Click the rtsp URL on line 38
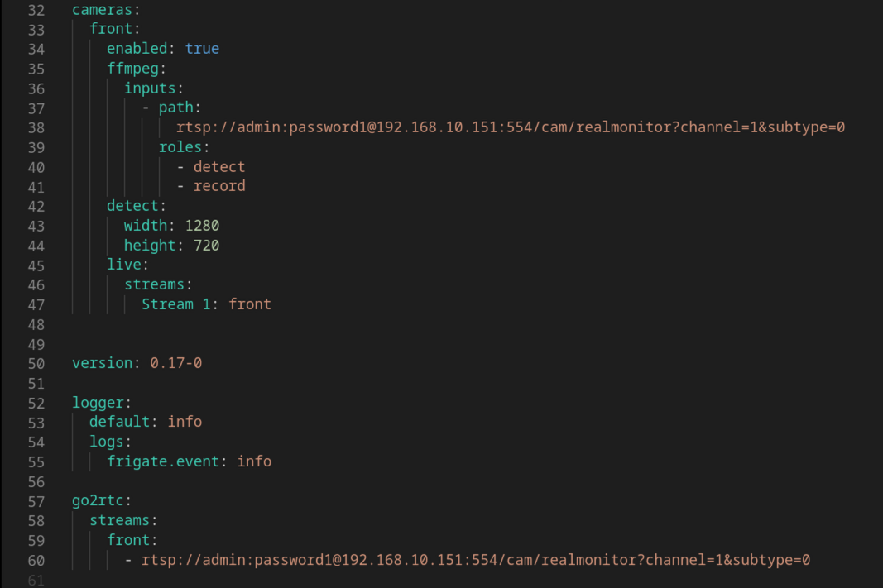The image size is (883, 588). pos(511,127)
